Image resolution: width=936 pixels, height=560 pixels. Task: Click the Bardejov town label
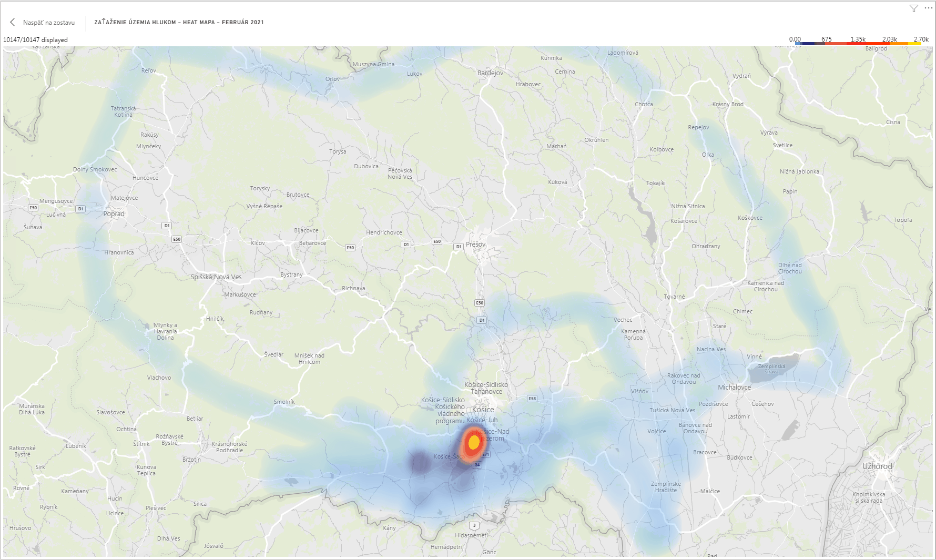[490, 73]
